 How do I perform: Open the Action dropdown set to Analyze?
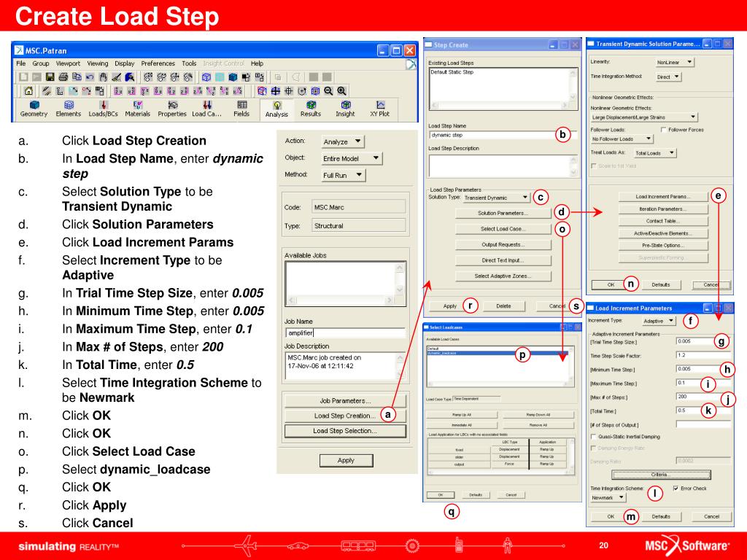click(343, 141)
